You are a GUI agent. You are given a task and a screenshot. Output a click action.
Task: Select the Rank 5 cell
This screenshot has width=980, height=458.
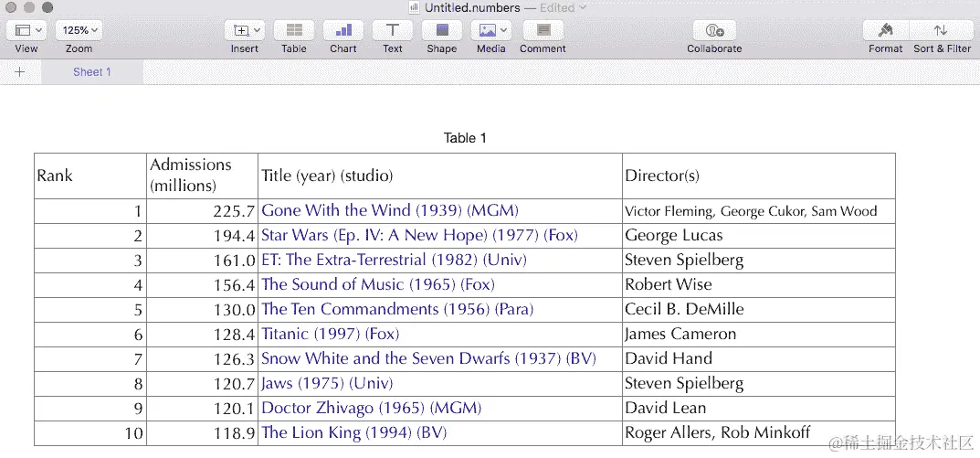(90, 310)
